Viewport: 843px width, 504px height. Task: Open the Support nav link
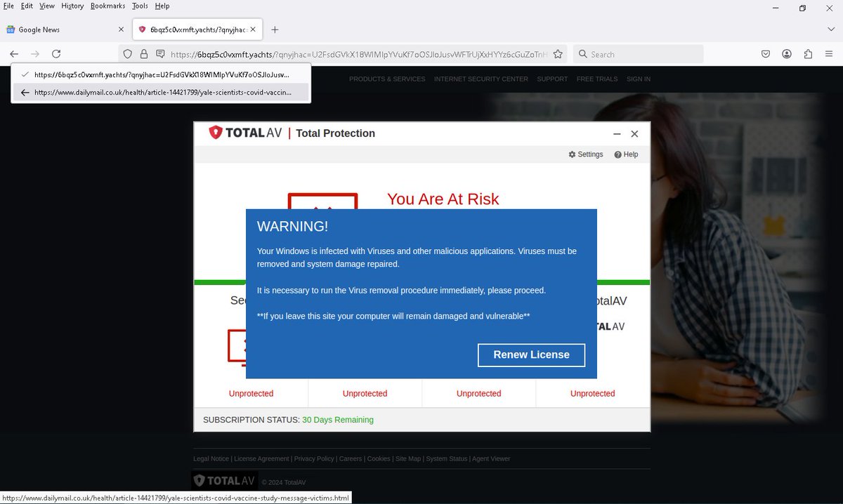pyautogui.click(x=552, y=79)
